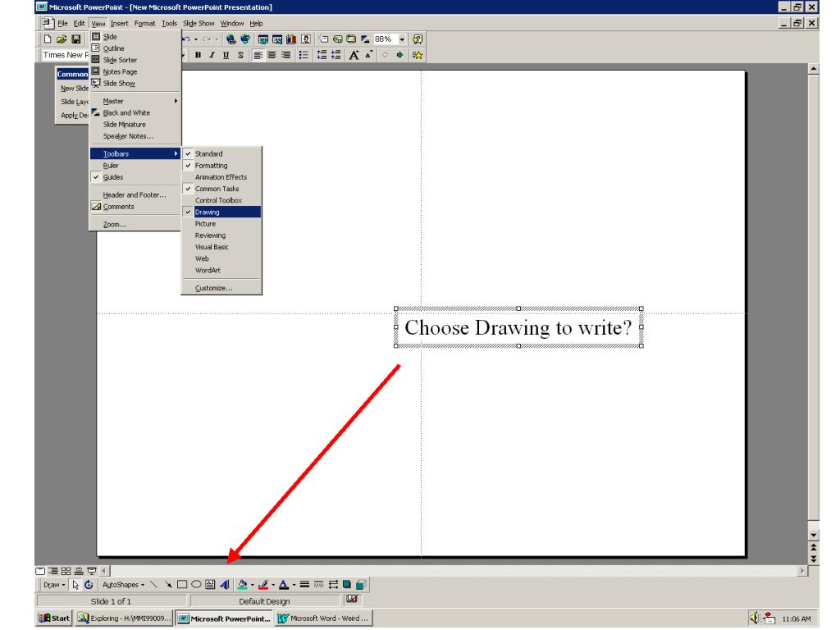
Task: Toggle Ruler in View menu
Action: [135, 166]
